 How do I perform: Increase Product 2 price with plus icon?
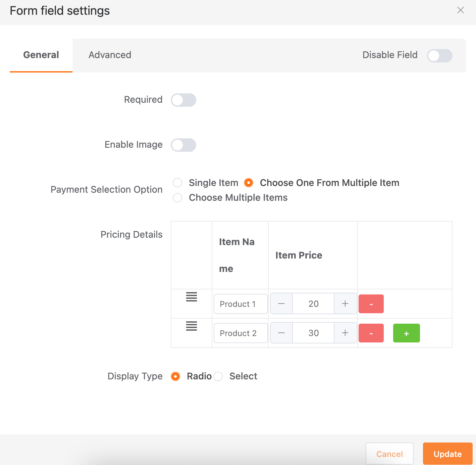tap(345, 333)
